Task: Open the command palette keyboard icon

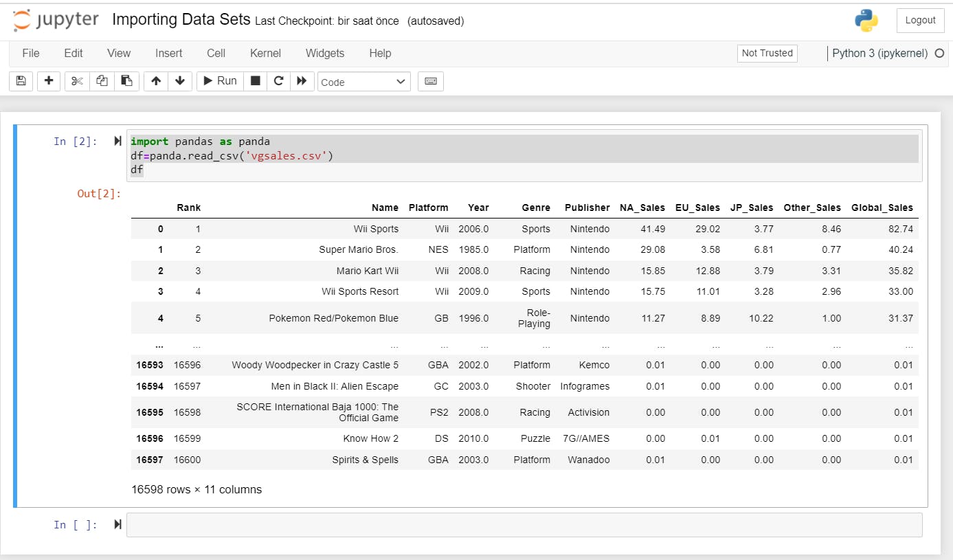Action: coord(431,81)
